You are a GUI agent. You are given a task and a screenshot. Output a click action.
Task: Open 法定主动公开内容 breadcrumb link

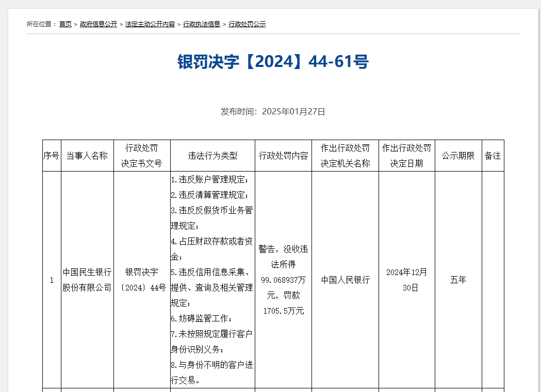150,24
